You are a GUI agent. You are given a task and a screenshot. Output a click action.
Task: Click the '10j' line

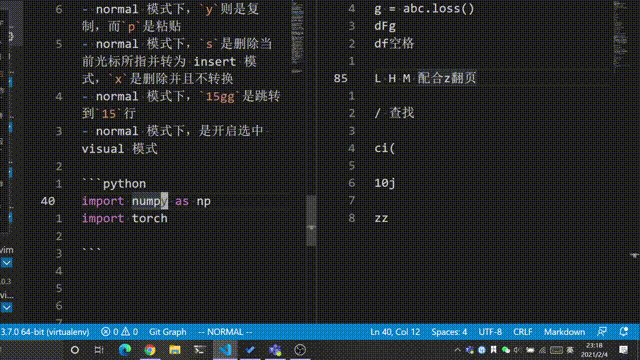pos(384,183)
